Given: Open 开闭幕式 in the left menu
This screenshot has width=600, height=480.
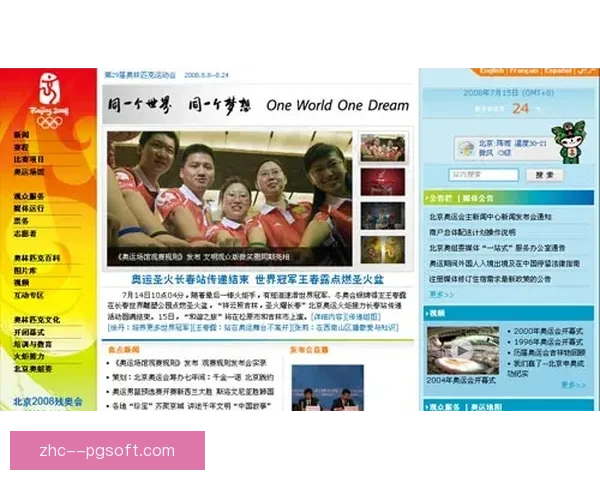Looking at the screenshot, I should [29, 332].
